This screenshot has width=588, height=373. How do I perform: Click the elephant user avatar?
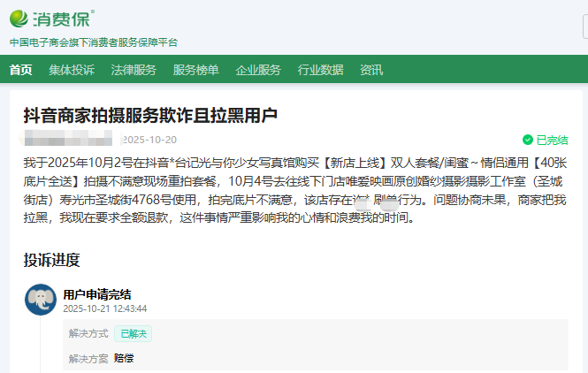coord(41,301)
